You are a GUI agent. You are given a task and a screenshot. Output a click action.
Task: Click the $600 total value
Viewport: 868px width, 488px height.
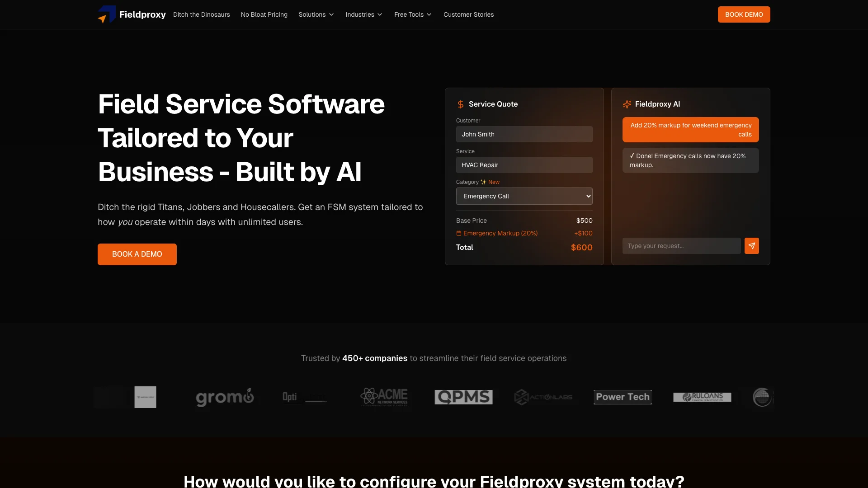pos(581,248)
